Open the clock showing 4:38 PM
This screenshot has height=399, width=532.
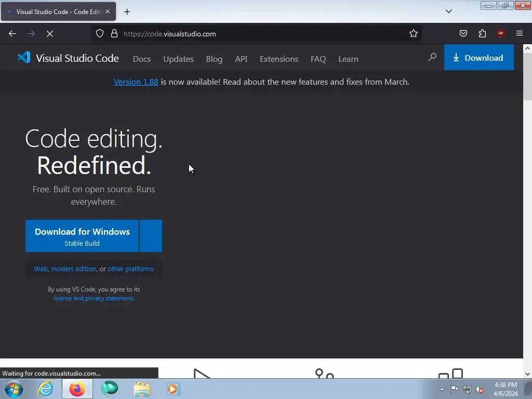tap(506, 389)
